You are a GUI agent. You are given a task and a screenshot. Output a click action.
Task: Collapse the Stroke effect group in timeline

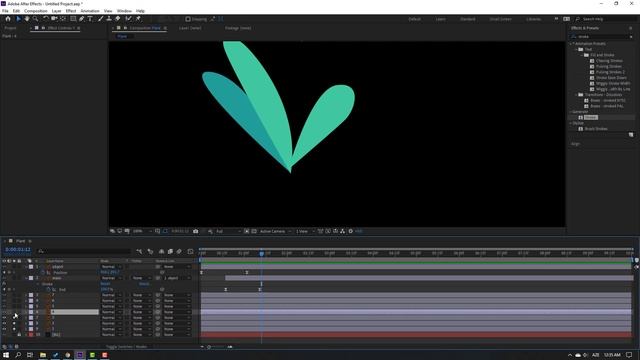pyautogui.click(x=38, y=284)
